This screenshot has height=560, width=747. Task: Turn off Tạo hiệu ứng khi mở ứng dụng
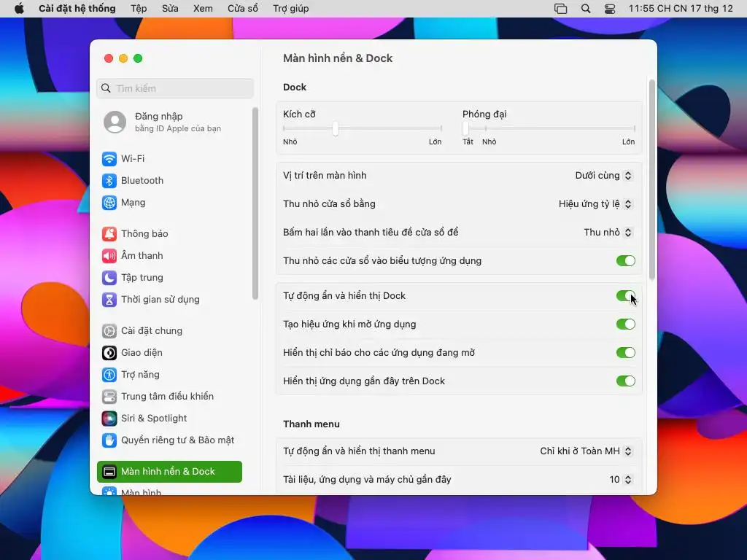[625, 324]
